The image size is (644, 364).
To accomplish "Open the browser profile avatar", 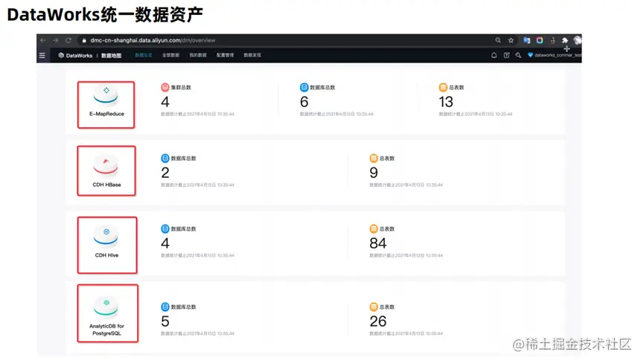I will click(578, 40).
